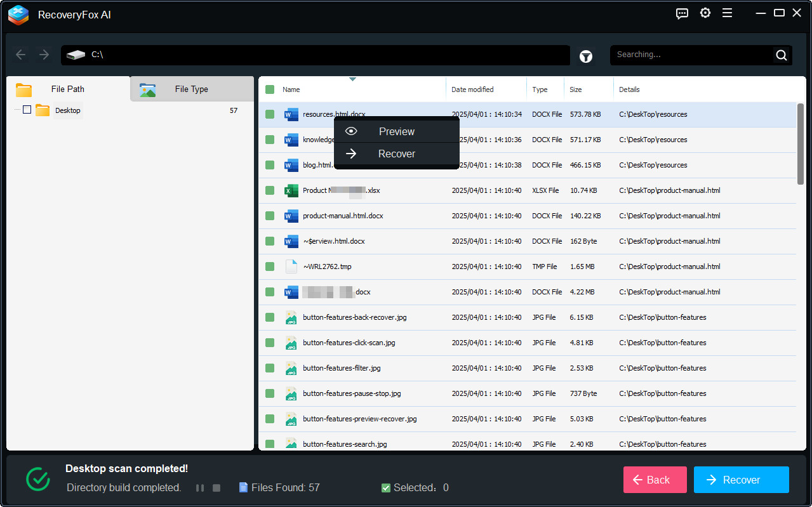Image resolution: width=812 pixels, height=507 pixels.
Task: Click the 'Files Found: 57' status text
Action: coord(286,488)
